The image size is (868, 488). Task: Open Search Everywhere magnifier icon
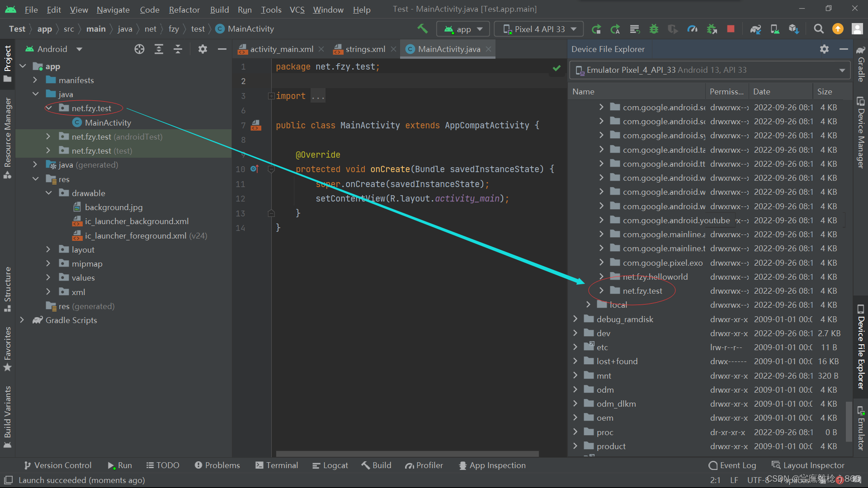818,29
